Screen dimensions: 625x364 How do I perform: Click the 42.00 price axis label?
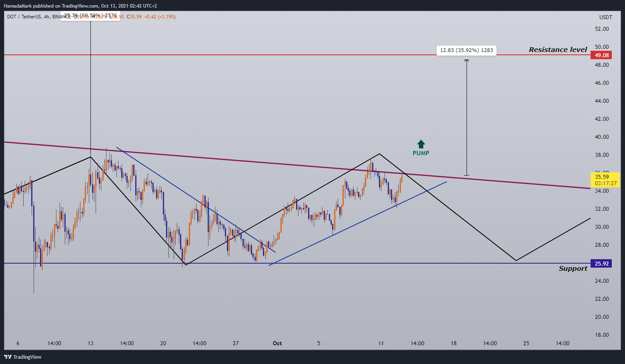coord(602,119)
